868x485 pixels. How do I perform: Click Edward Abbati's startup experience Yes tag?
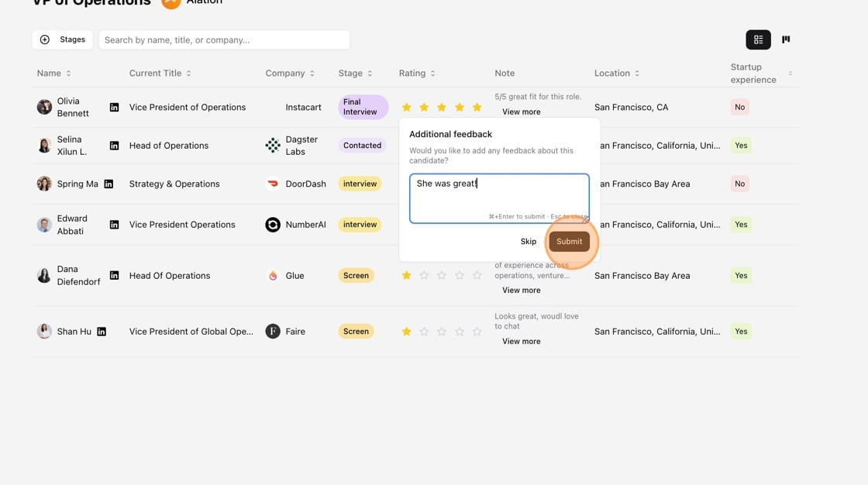(x=741, y=225)
